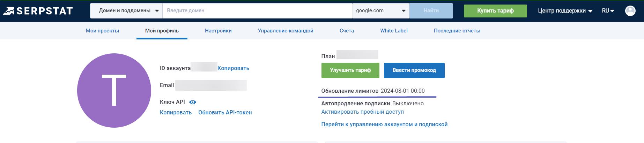Viewport: 644px width, 143px height.
Task: Open the google.com search engine dropdown
Action: 380,11
